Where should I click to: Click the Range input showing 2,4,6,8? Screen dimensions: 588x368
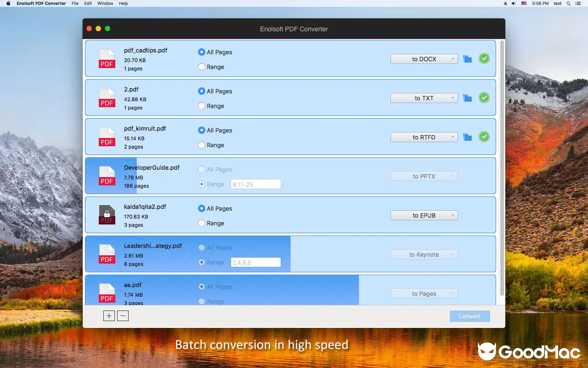click(x=255, y=262)
